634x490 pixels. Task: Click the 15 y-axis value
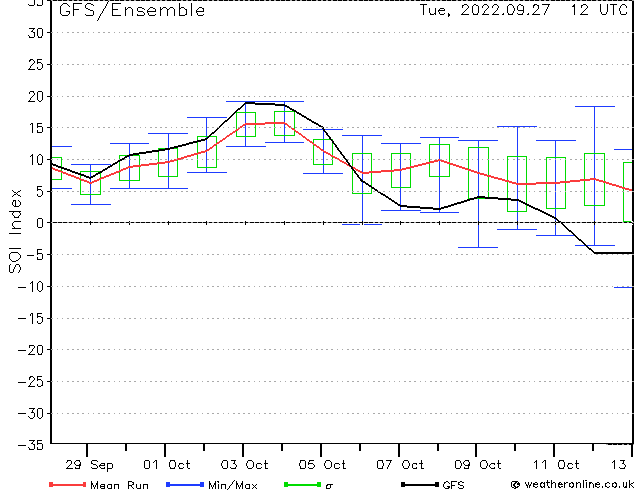coord(36,128)
